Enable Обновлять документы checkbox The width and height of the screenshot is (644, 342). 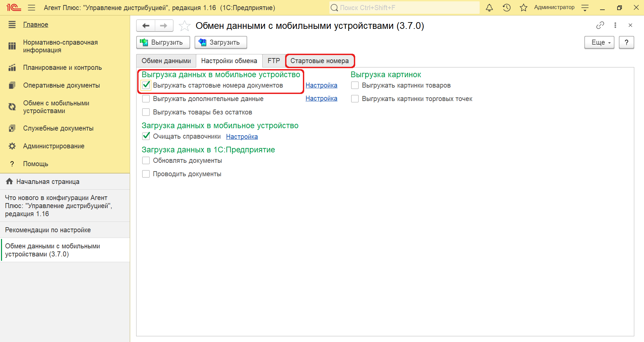pyautogui.click(x=146, y=160)
